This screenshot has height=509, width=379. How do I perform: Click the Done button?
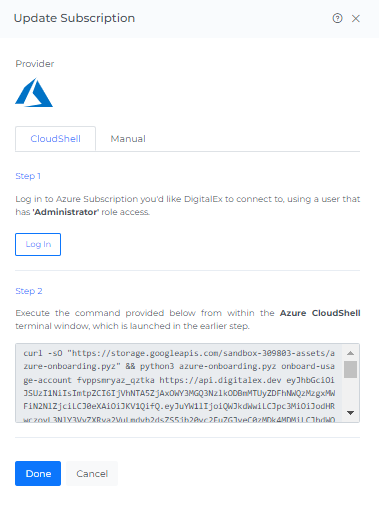pyautogui.click(x=38, y=473)
